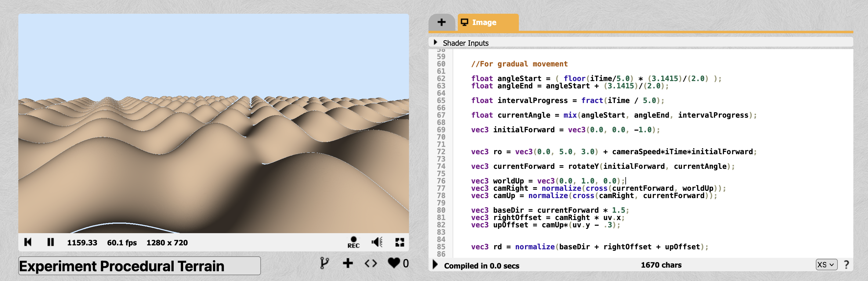868x281 pixels.
Task: Click the Experiment Procedural Terrain title field
Action: [139, 266]
